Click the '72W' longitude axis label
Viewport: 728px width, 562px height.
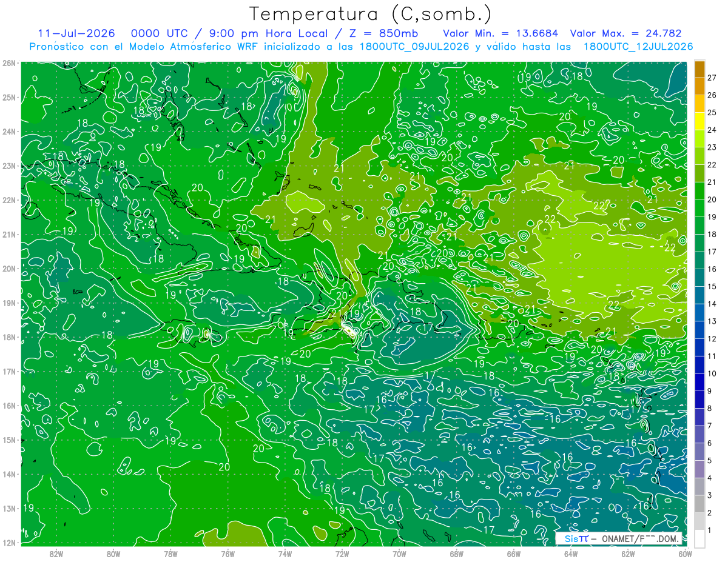tap(342, 553)
